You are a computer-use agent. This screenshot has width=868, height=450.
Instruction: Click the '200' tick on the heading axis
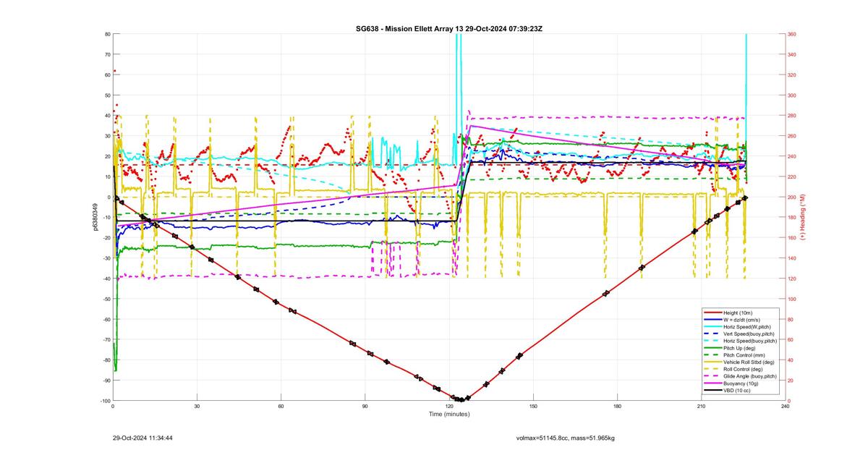point(792,197)
